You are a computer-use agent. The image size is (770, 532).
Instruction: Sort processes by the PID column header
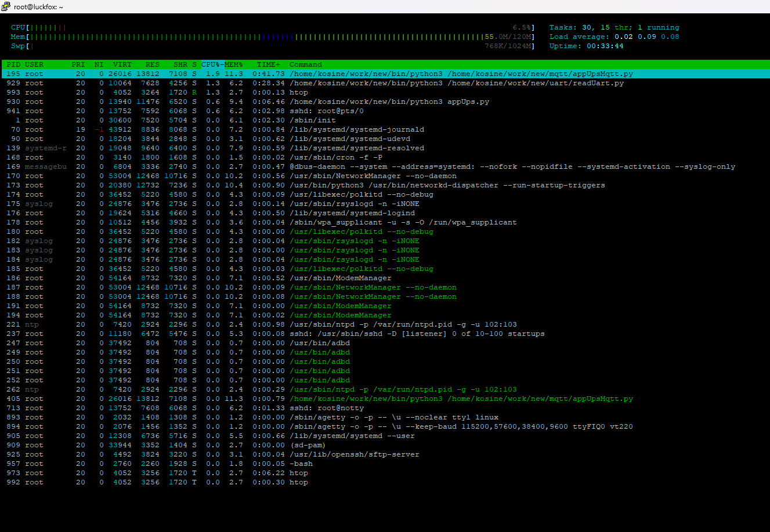(13, 64)
